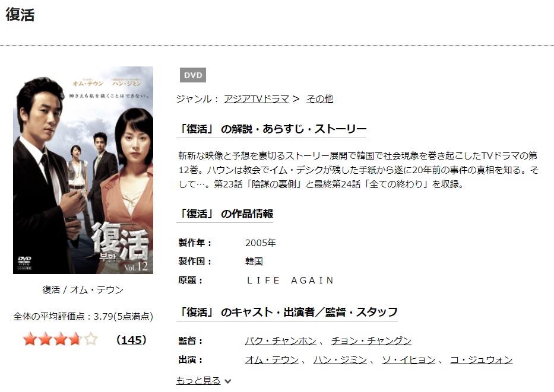Click the second orange rating star
The height and width of the screenshot is (392, 554).
pos(45,339)
